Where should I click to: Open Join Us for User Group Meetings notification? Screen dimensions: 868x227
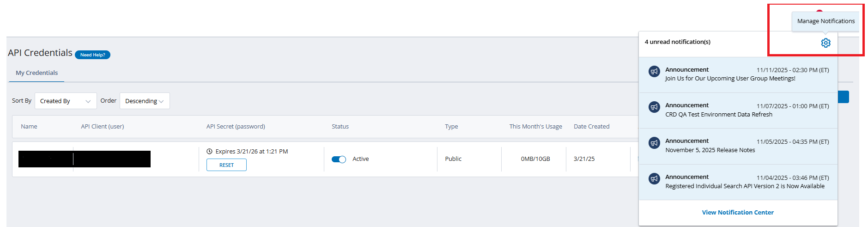coord(730,79)
